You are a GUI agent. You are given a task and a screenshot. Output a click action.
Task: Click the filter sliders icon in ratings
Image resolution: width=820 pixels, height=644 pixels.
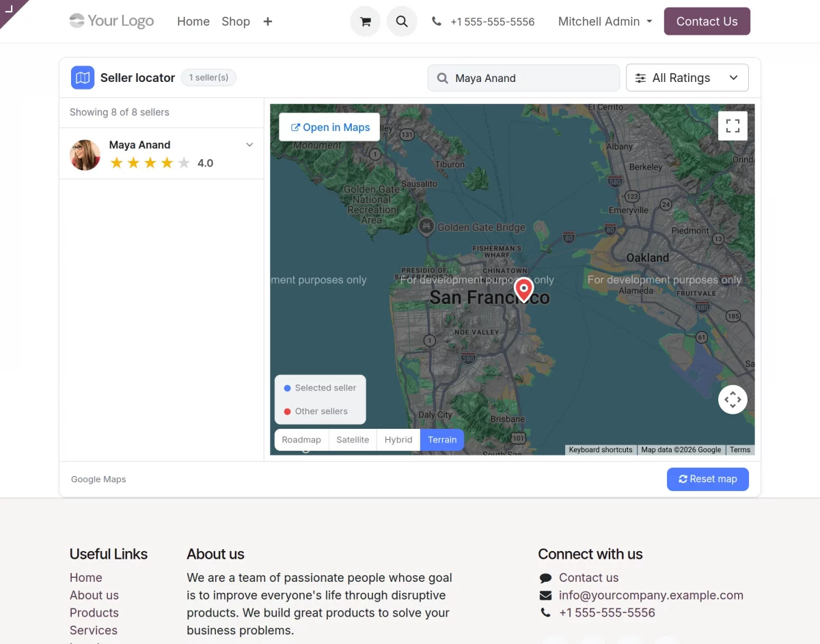coord(640,78)
